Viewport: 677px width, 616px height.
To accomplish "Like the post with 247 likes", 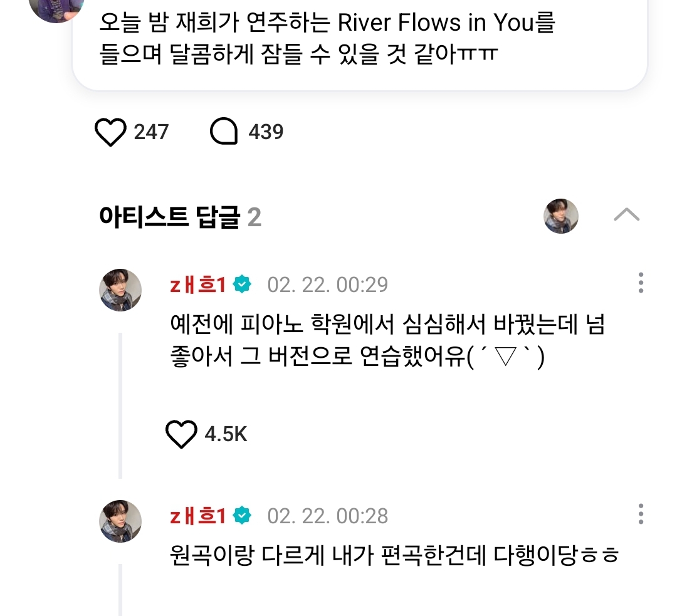I will pos(110,132).
